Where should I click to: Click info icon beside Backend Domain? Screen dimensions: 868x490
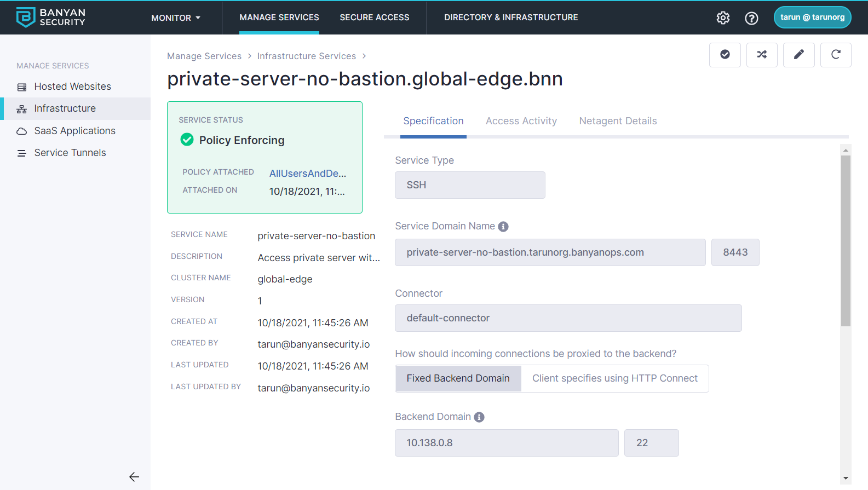479,417
